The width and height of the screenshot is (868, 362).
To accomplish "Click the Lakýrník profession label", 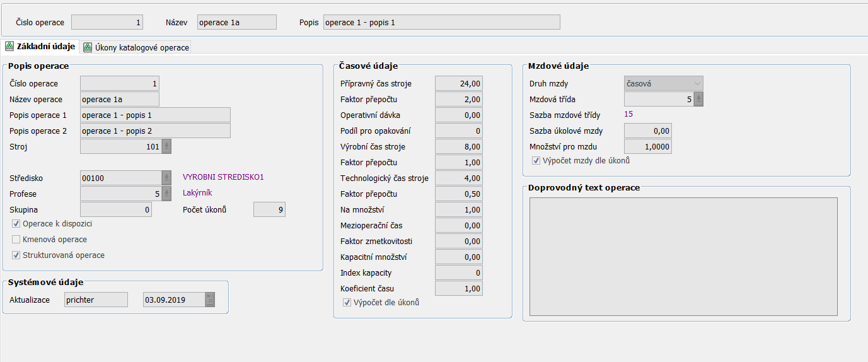I will 197,193.
